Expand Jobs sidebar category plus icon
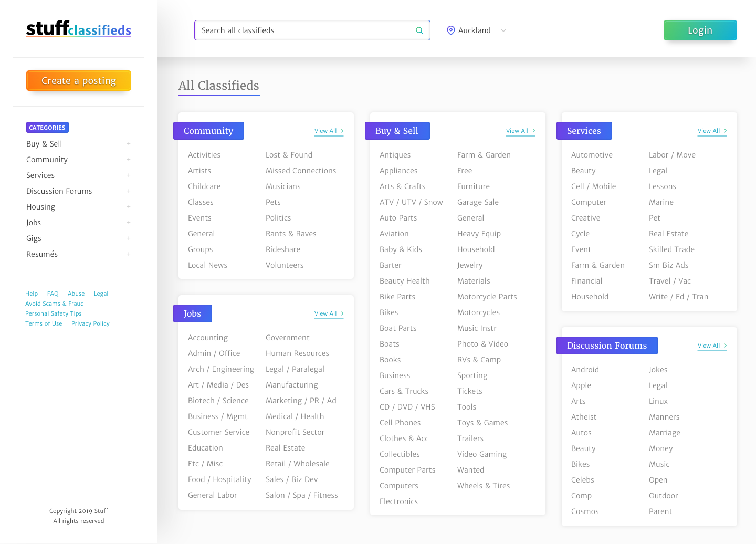Image resolution: width=756 pixels, height=544 pixels. (x=128, y=223)
